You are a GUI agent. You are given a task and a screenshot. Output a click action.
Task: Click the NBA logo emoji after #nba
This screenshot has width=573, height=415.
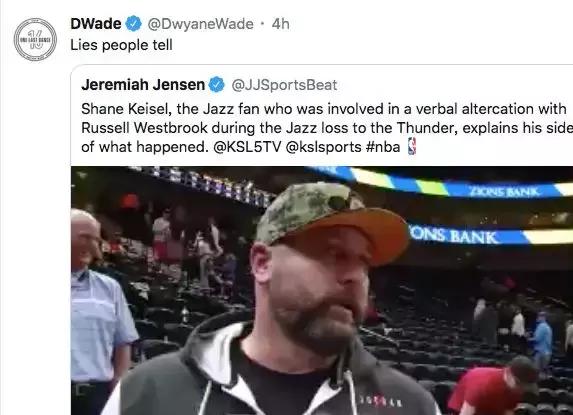pyautogui.click(x=412, y=146)
